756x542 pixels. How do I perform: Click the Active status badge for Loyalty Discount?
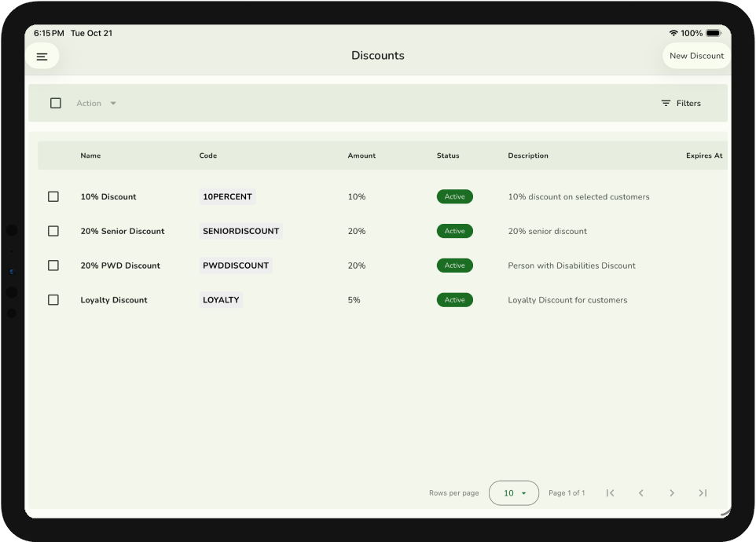(454, 300)
